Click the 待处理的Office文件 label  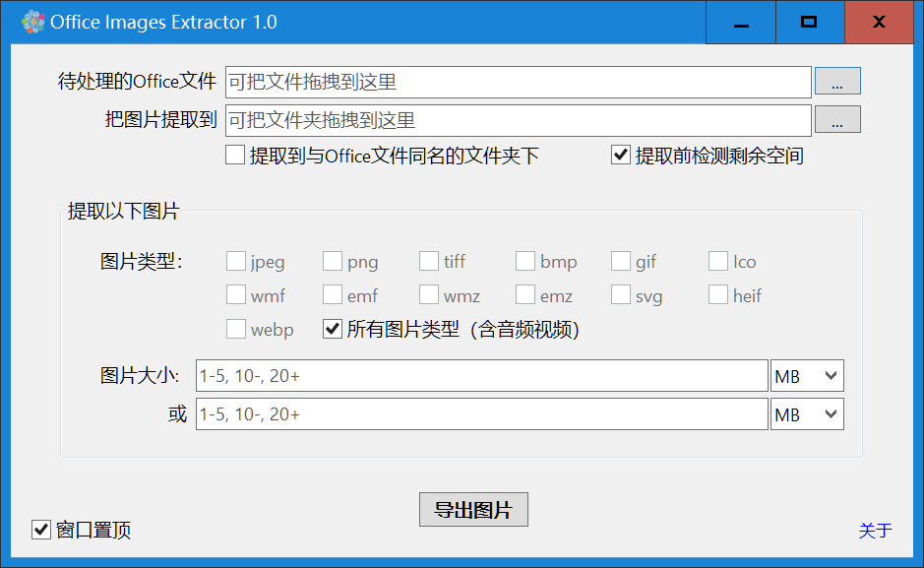(x=137, y=82)
